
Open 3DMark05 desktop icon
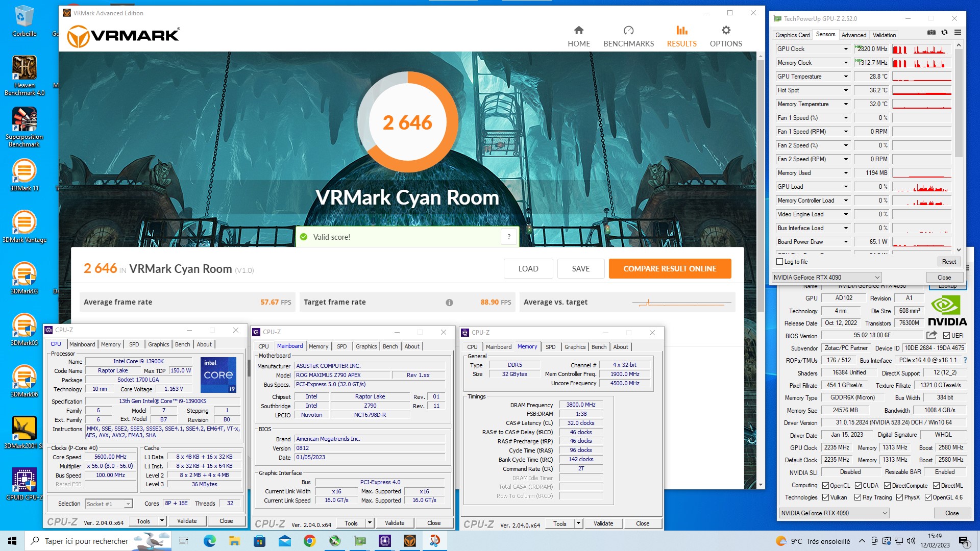pos(24,330)
